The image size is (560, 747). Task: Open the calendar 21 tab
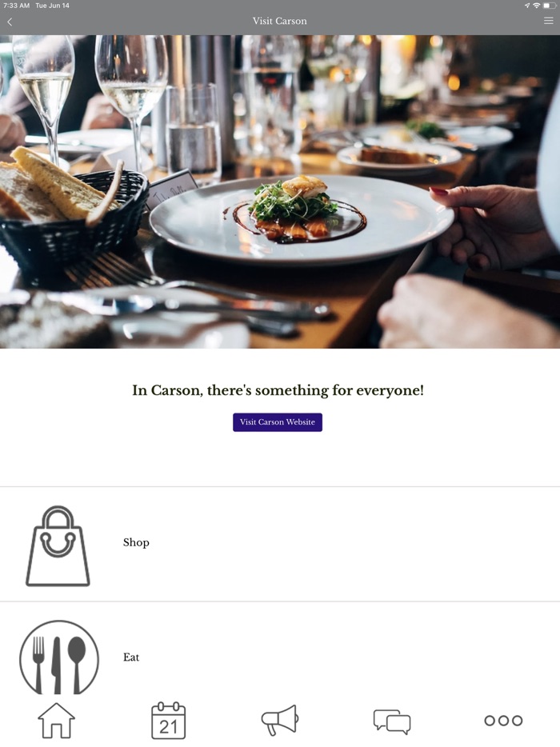168,721
